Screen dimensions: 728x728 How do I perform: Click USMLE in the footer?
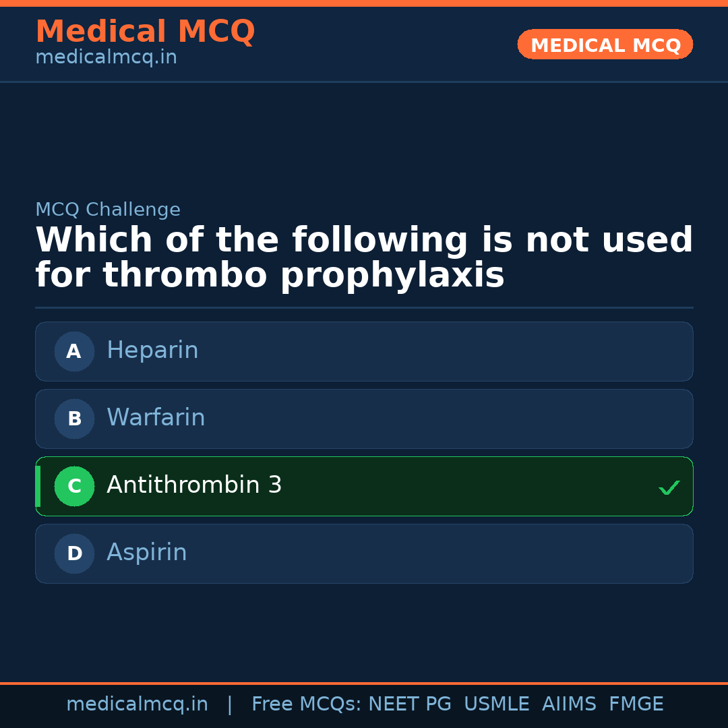tap(497, 704)
